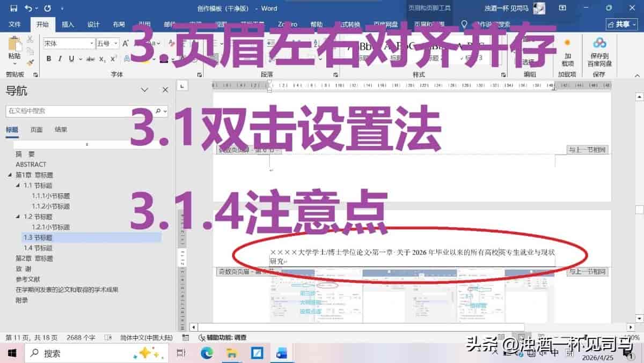Switch to the 页面 navigation tab

(x=36, y=129)
